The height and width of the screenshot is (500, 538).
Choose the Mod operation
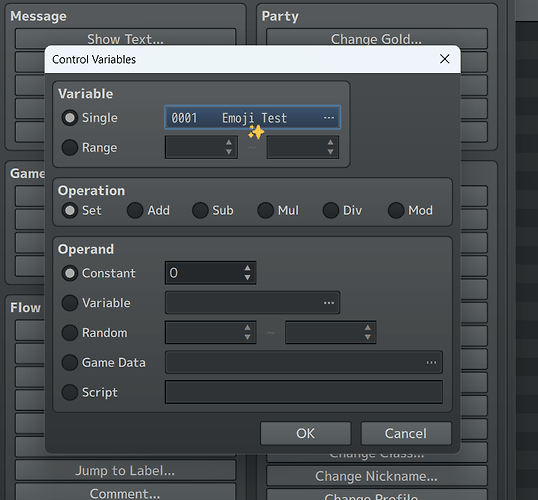[396, 210]
